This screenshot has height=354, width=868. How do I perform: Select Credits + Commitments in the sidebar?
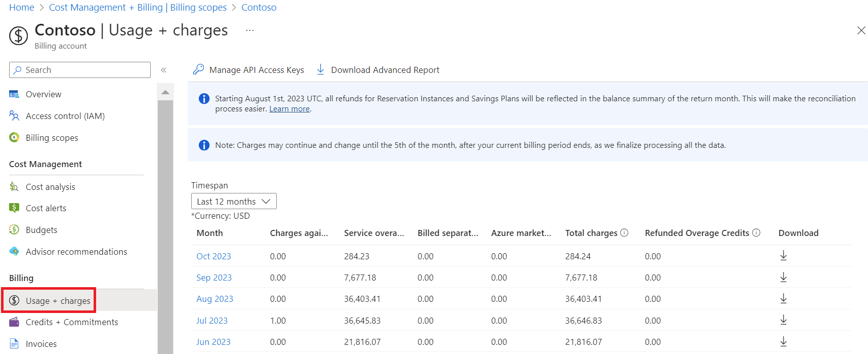click(x=72, y=322)
